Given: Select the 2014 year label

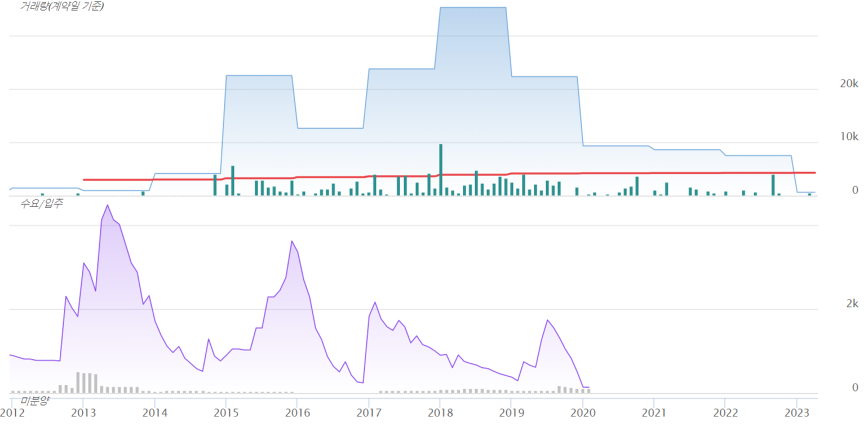Looking at the screenshot, I should pos(154,414).
